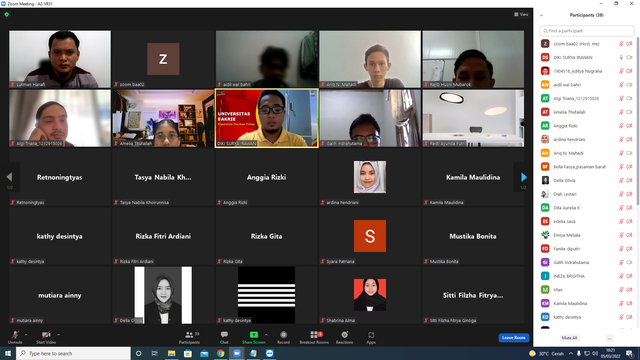
Task: Click Syara Patriana tile with S avatar
Action: point(370,236)
